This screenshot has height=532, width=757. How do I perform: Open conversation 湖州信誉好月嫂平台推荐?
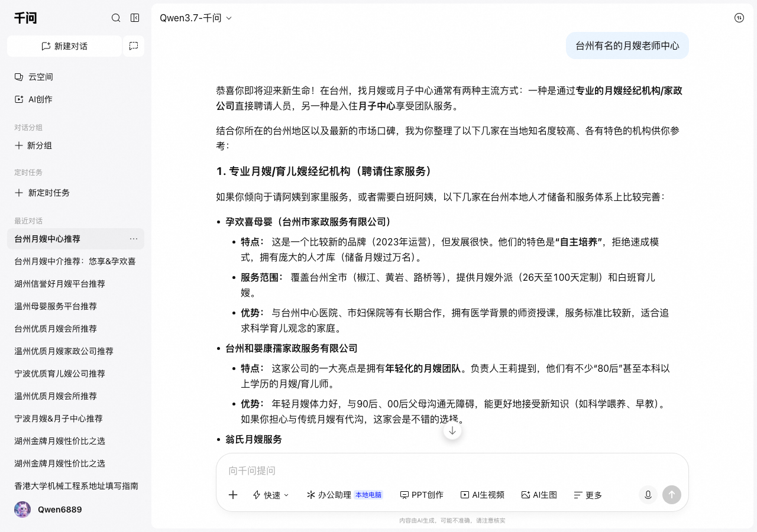(x=76, y=284)
